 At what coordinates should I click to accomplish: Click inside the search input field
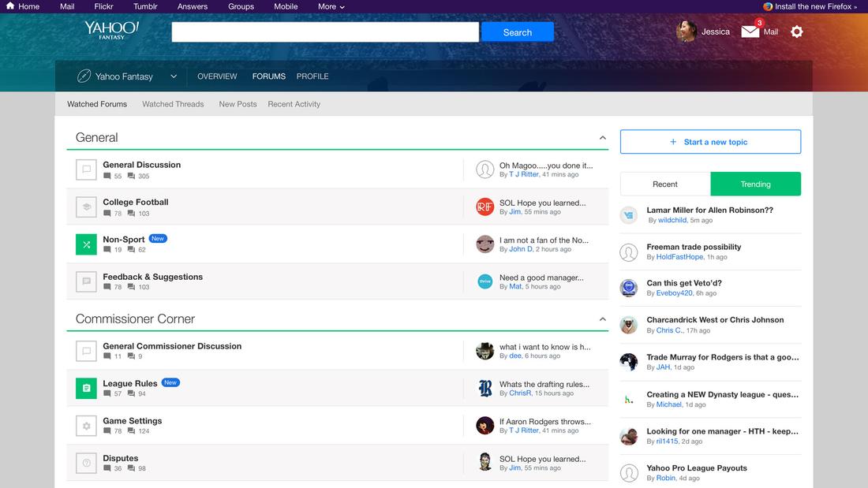tap(325, 32)
